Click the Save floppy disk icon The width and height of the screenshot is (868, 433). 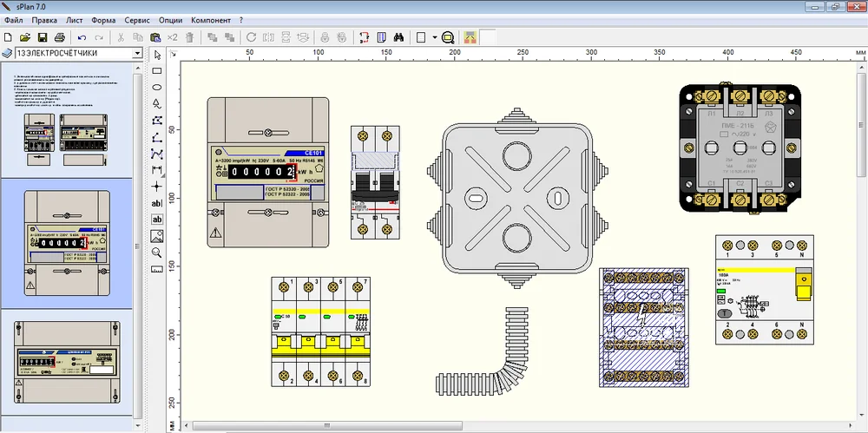(x=42, y=37)
